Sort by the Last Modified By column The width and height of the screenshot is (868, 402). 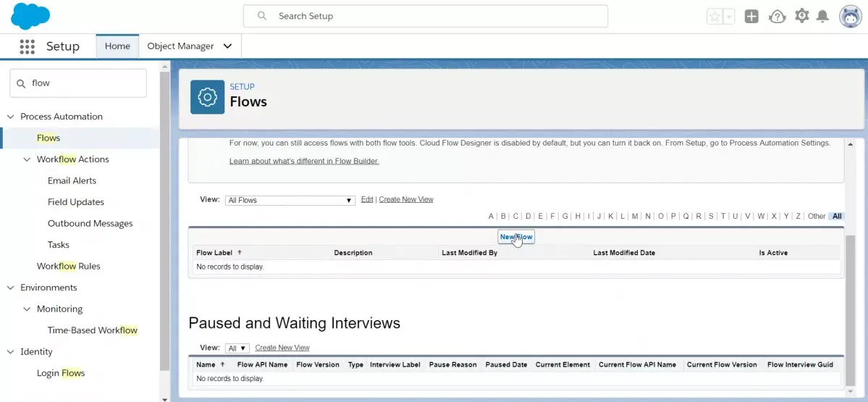click(x=469, y=253)
